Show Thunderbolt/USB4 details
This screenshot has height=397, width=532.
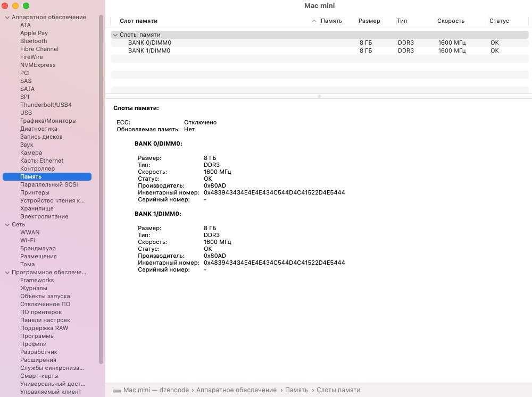point(46,105)
